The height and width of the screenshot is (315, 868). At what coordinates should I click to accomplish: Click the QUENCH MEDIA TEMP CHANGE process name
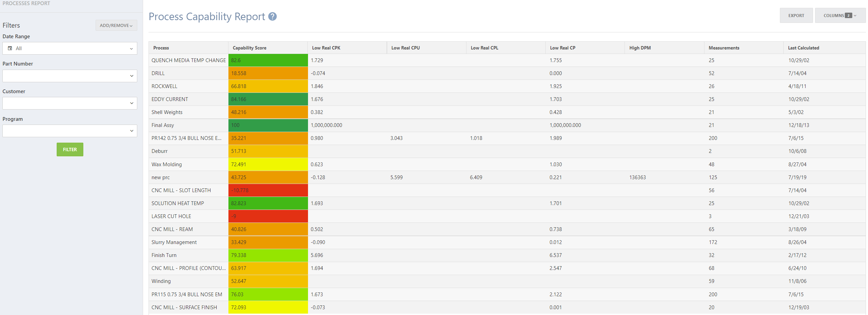tap(188, 60)
